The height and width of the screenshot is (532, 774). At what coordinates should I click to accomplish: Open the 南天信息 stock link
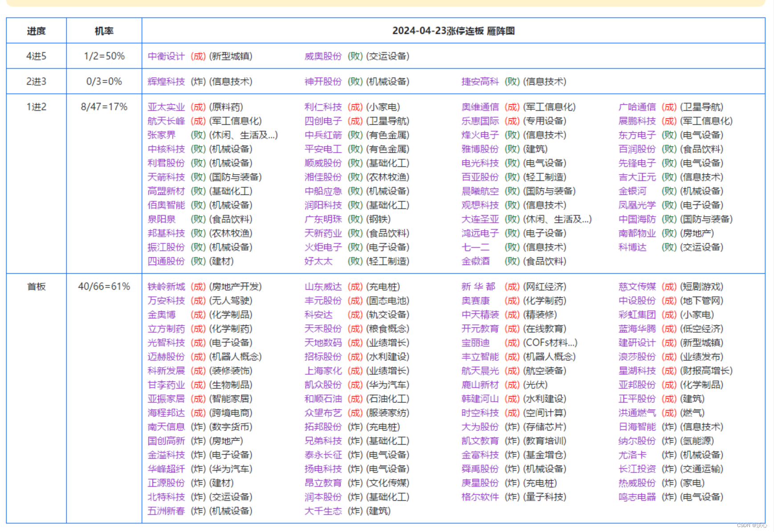[x=166, y=427]
